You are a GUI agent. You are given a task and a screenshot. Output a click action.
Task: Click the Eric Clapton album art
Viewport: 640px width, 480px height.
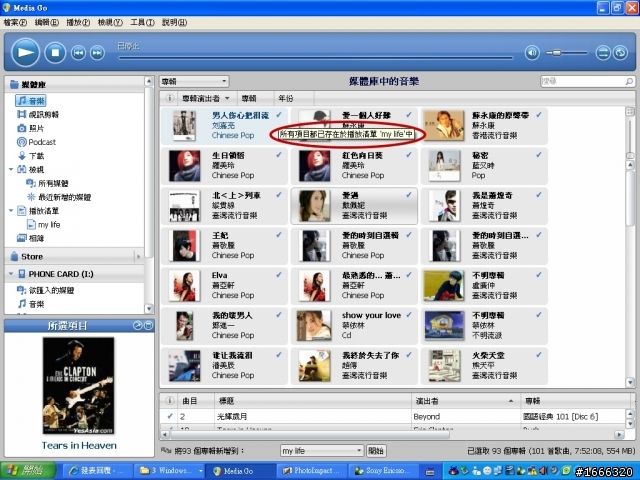click(78, 386)
